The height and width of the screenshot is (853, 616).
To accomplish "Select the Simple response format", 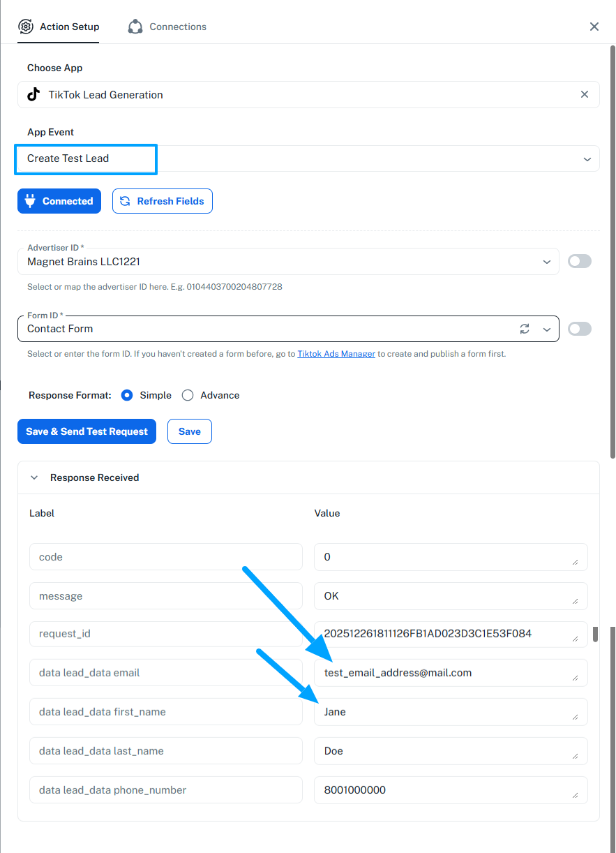I will 127,395.
